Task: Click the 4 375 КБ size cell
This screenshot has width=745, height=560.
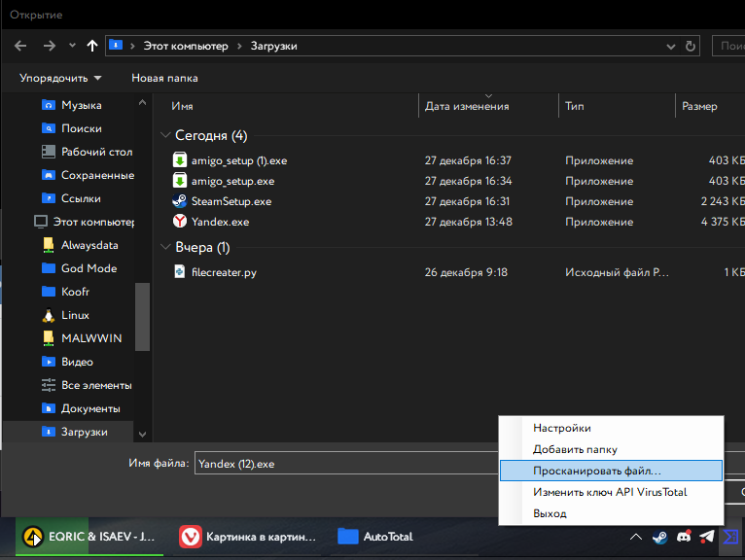Action: coord(723,222)
